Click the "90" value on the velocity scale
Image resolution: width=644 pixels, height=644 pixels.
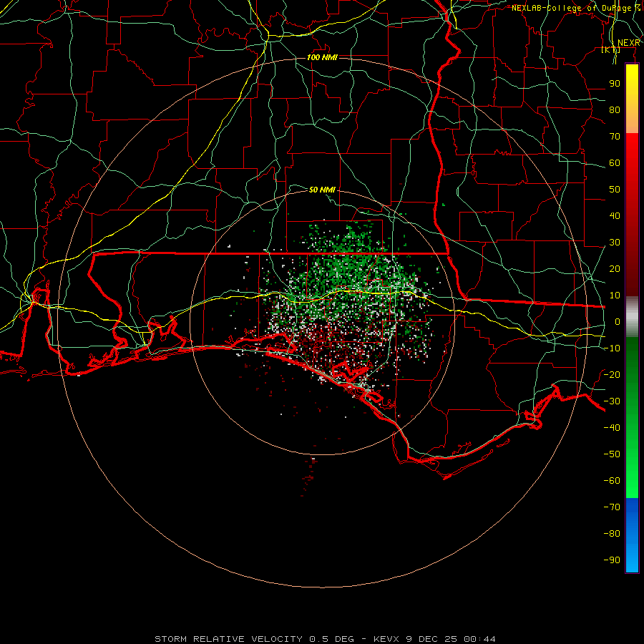(x=615, y=84)
